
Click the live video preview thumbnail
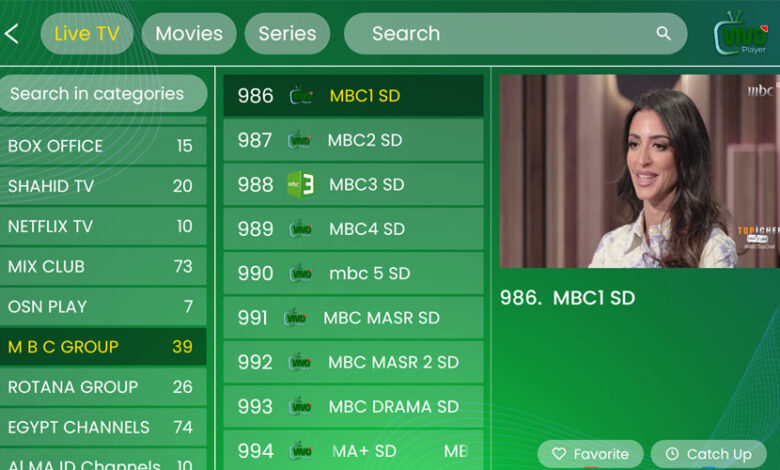638,171
